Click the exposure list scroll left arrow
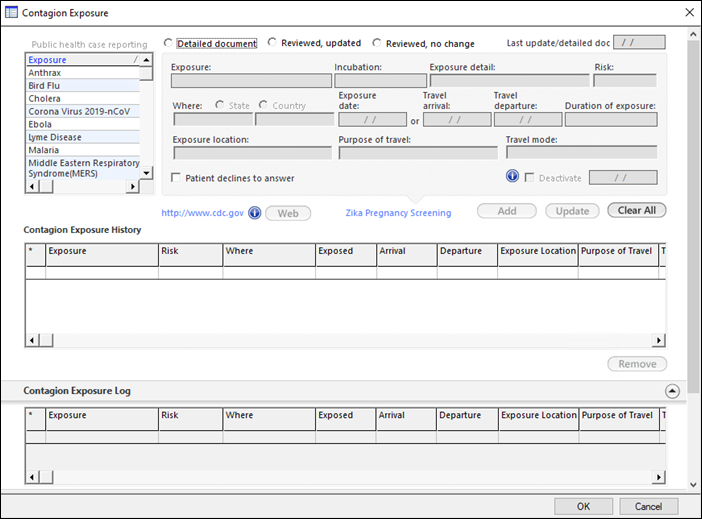702x519 pixels. 32,186
